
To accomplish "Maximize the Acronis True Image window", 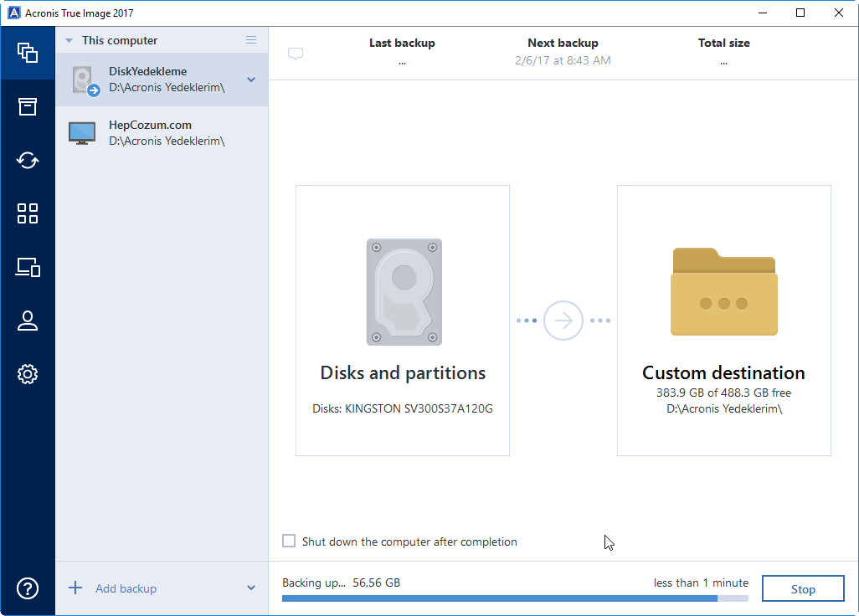I will tap(800, 13).
